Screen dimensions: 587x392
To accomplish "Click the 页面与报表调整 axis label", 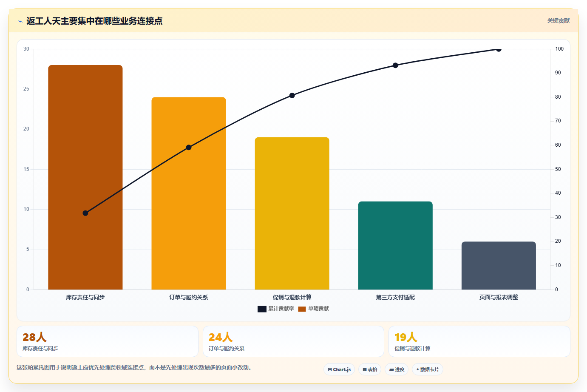I will point(499,298).
